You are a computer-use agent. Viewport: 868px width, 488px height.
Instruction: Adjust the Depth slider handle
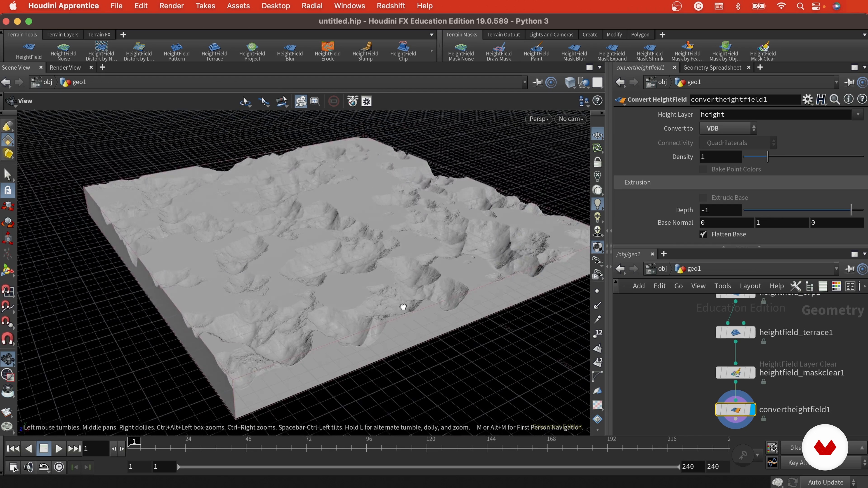coord(851,210)
